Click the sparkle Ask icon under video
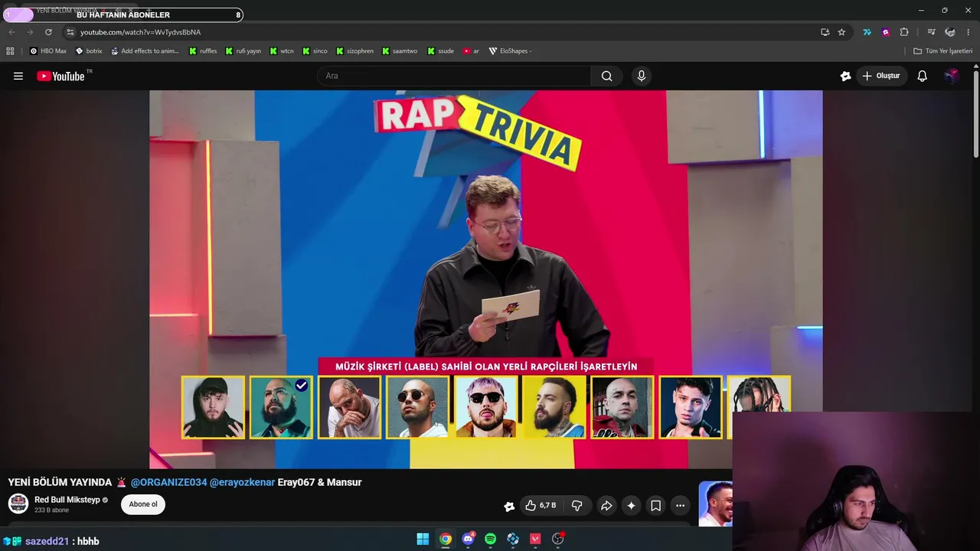The height and width of the screenshot is (551, 980). click(631, 505)
